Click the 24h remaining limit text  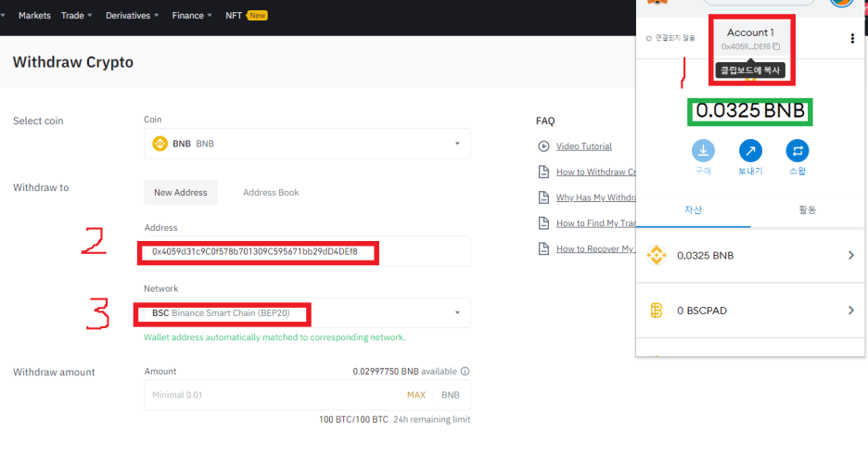[432, 419]
